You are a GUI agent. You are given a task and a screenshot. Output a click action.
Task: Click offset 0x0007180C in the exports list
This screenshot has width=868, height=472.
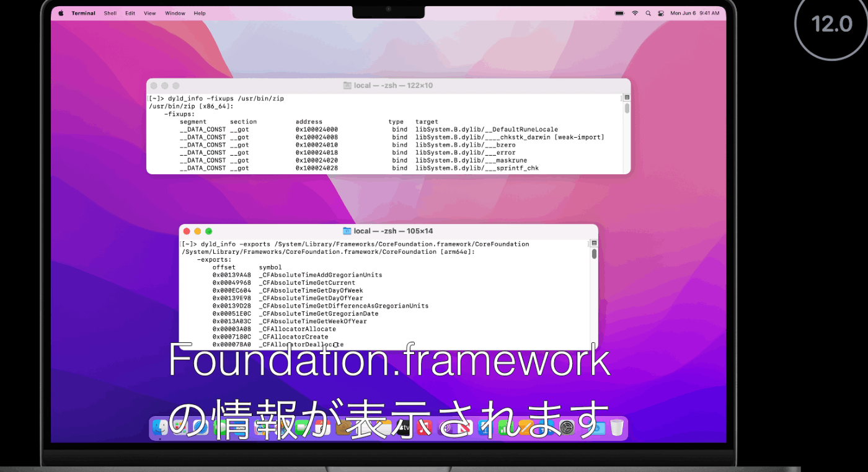(x=232, y=337)
